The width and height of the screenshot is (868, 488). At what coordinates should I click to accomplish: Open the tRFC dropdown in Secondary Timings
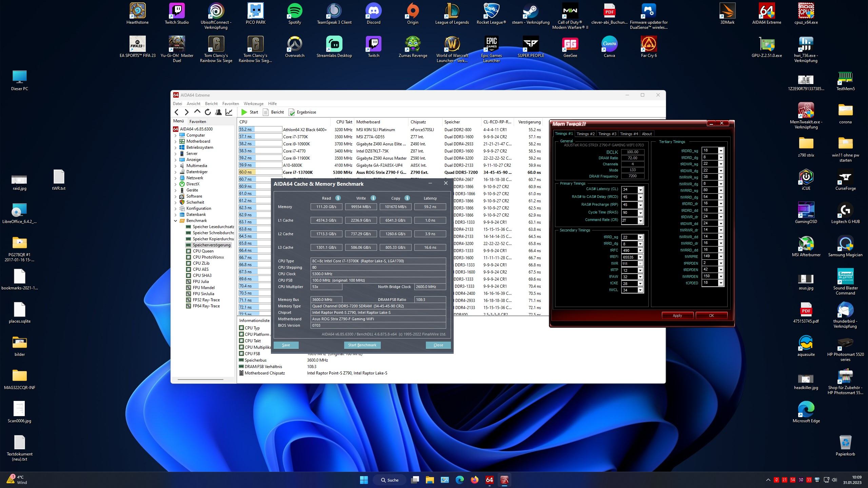pos(640,250)
